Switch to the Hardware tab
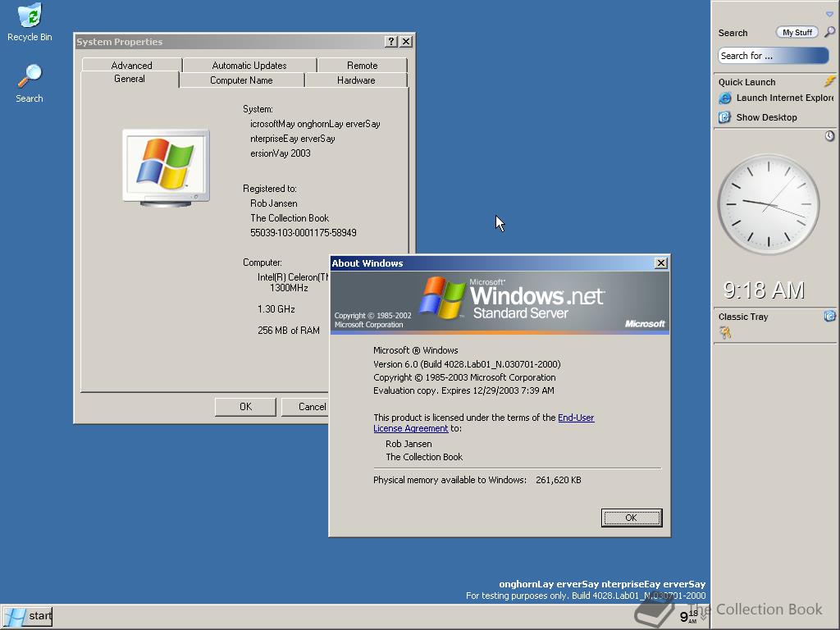This screenshot has width=840, height=630. click(x=356, y=80)
